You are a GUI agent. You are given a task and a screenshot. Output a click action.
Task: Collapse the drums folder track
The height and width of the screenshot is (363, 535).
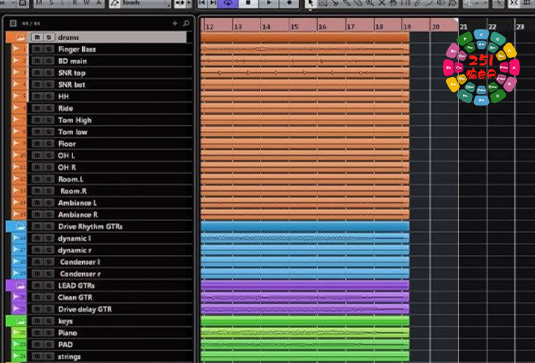(x=20, y=37)
